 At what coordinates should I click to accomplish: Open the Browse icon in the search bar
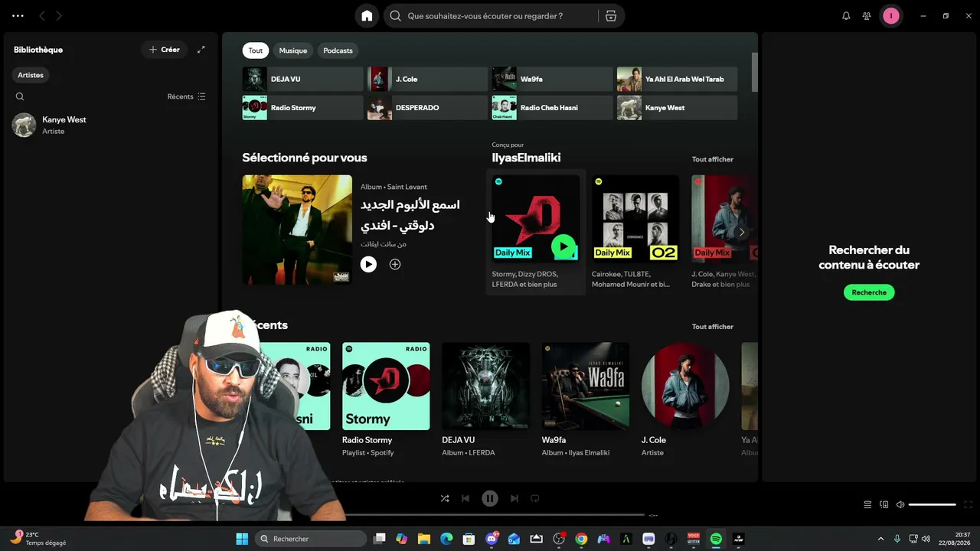(610, 16)
